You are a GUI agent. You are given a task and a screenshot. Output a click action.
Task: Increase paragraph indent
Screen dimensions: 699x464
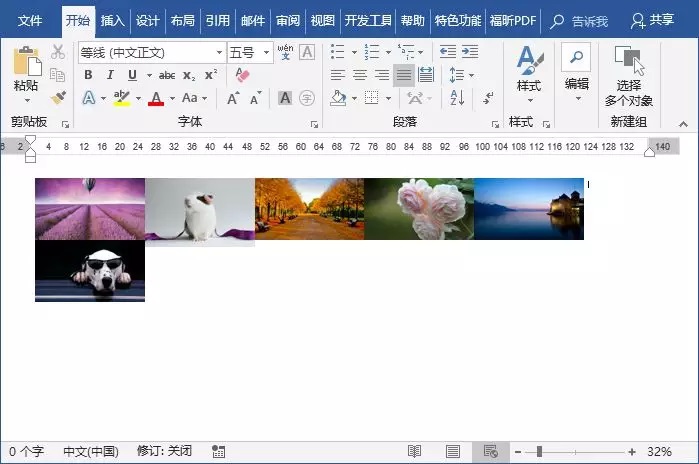470,52
